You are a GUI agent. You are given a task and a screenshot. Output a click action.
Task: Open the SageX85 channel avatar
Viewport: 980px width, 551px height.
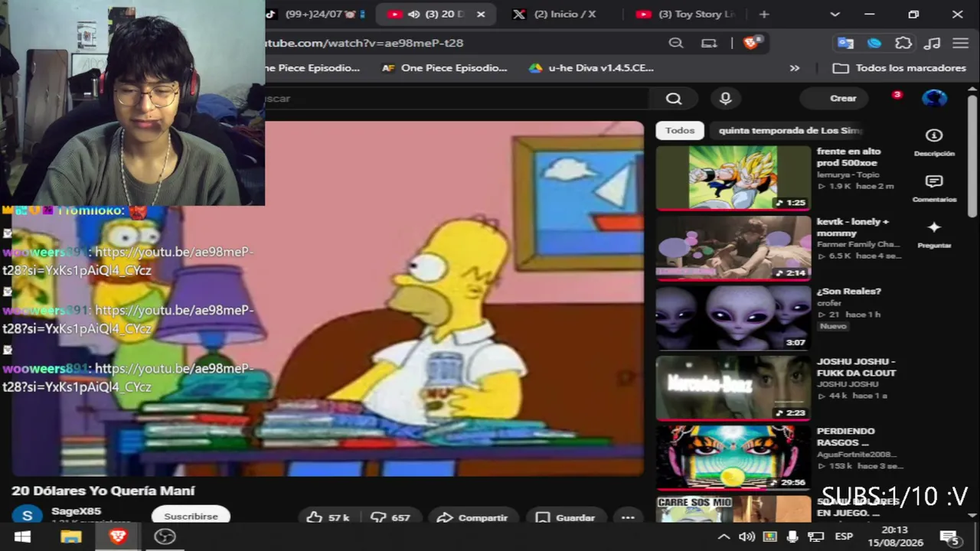click(x=27, y=516)
